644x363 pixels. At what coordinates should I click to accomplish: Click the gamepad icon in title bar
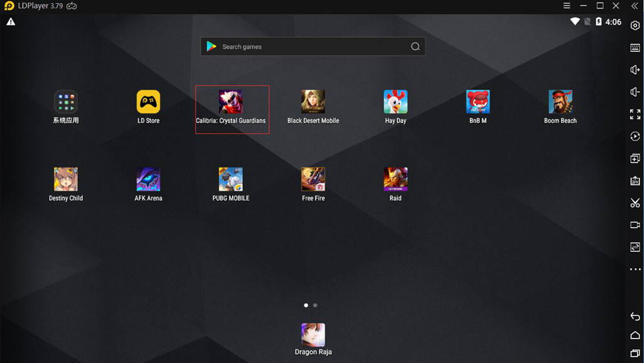click(x=72, y=6)
